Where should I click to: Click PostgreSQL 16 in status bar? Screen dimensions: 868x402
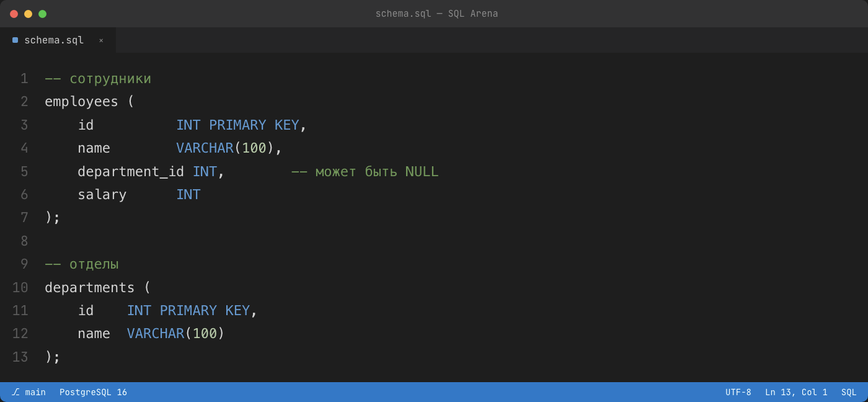[x=93, y=392]
